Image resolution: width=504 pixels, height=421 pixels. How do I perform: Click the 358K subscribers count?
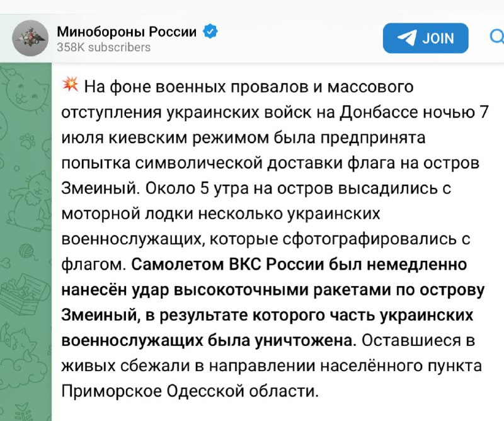[104, 47]
